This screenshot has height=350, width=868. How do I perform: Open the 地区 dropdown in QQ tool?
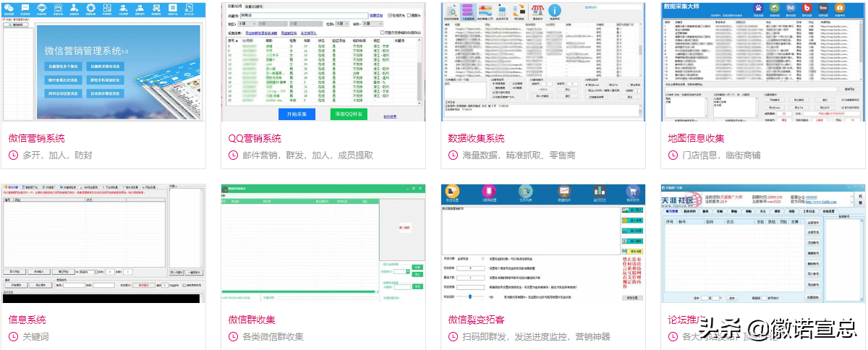click(247, 24)
